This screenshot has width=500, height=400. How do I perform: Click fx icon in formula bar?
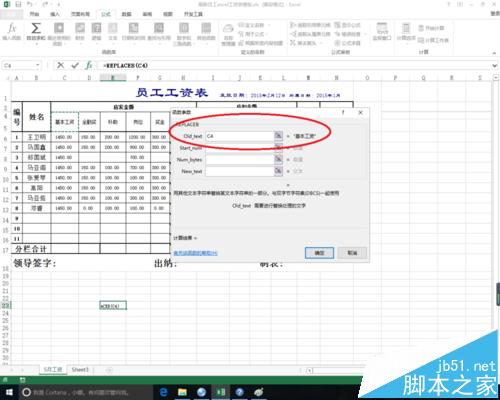(89, 65)
